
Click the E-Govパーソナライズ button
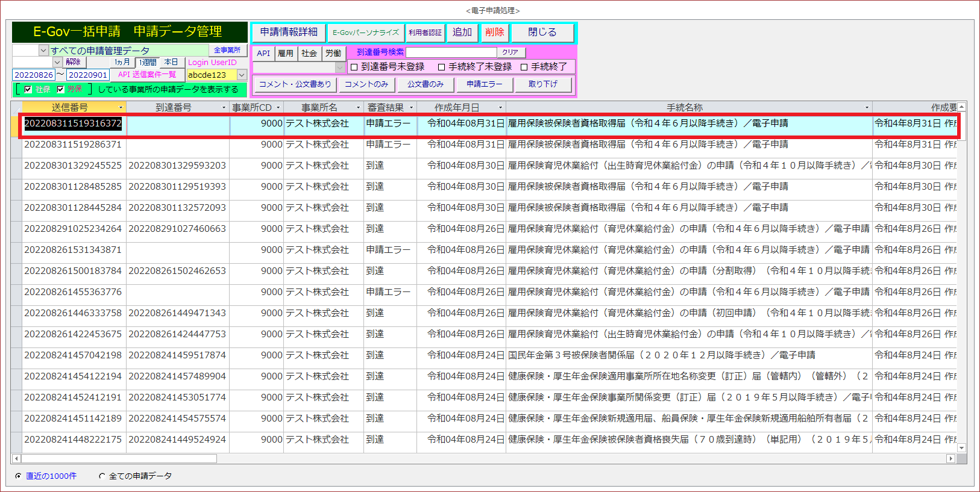(366, 33)
